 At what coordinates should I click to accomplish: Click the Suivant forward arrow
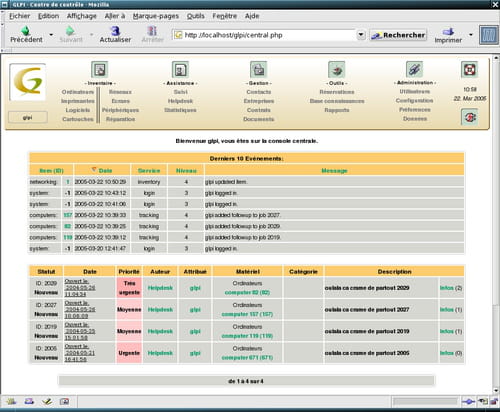[71, 34]
